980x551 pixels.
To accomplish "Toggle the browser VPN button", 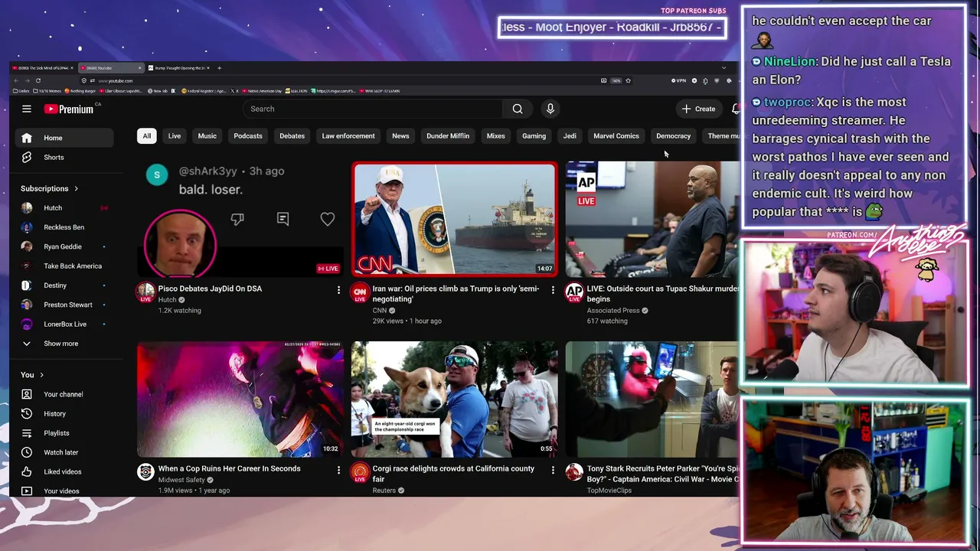I will tap(679, 80).
